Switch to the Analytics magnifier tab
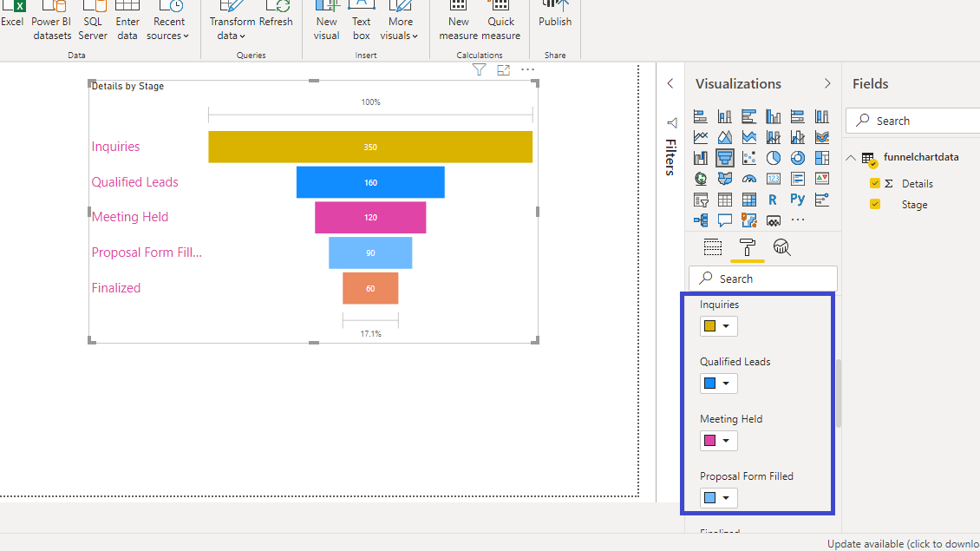The width and height of the screenshot is (980, 551). click(x=781, y=247)
